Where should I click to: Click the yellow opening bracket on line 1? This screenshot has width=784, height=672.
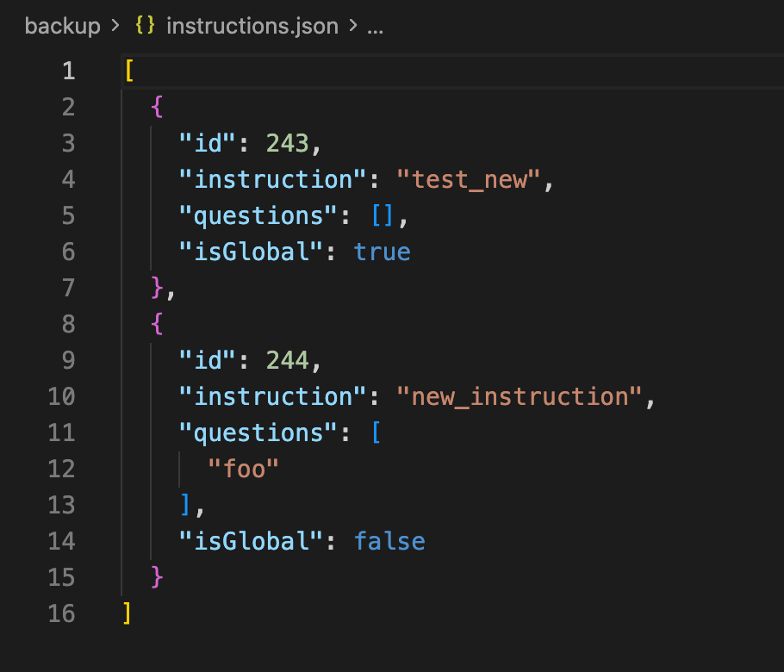click(x=129, y=71)
